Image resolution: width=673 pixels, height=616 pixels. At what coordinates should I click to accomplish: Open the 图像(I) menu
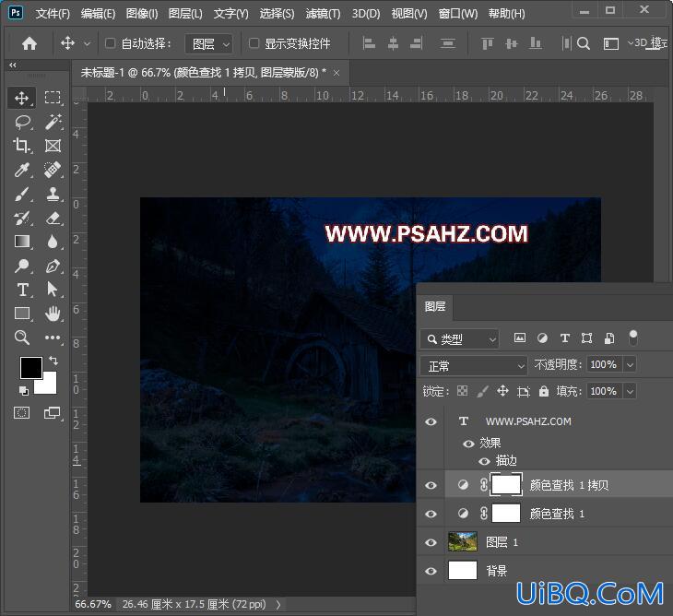(x=142, y=14)
